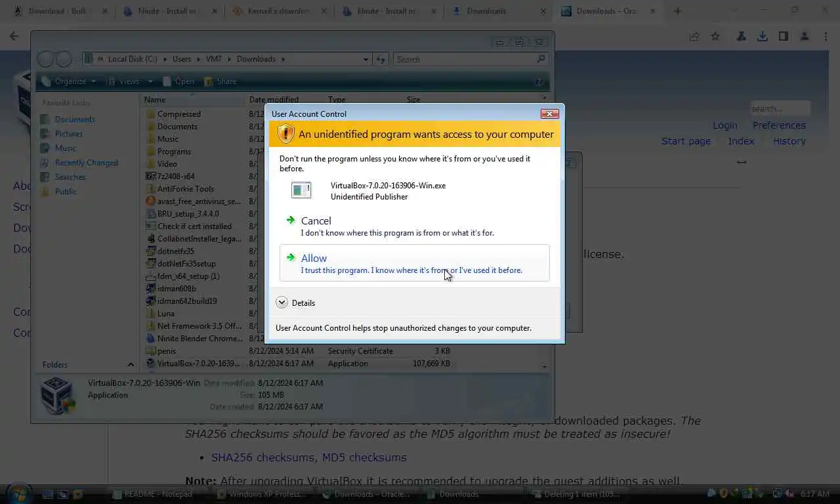Select the BRU_setup_3.4.4.0 file
The width and height of the screenshot is (840, 504).
(x=182, y=214)
